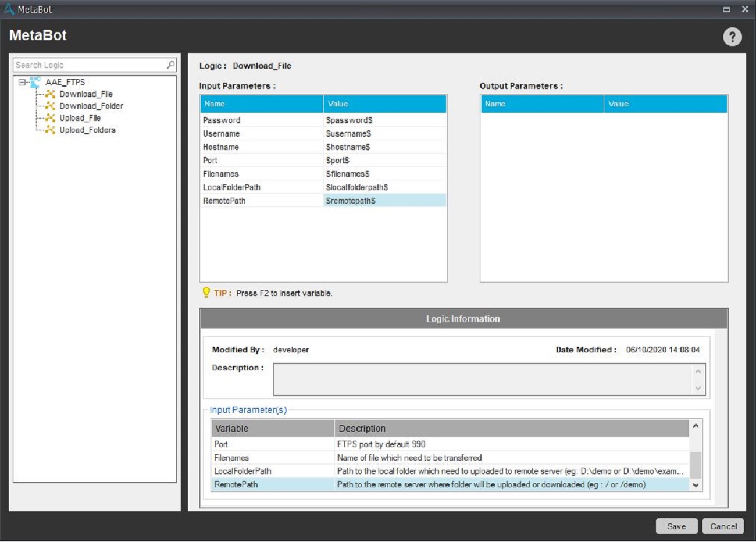Click the search magnifier icon
The height and width of the screenshot is (542, 756).
(x=170, y=65)
